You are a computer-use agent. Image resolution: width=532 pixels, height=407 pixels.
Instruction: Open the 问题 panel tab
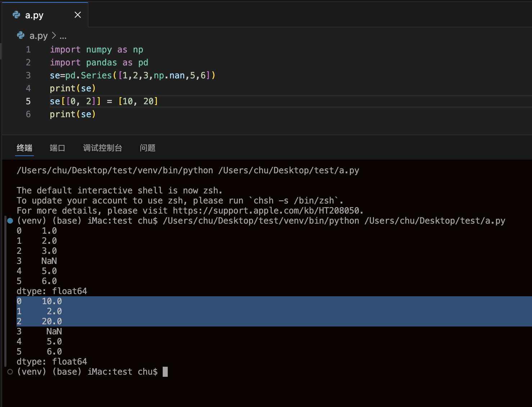148,148
